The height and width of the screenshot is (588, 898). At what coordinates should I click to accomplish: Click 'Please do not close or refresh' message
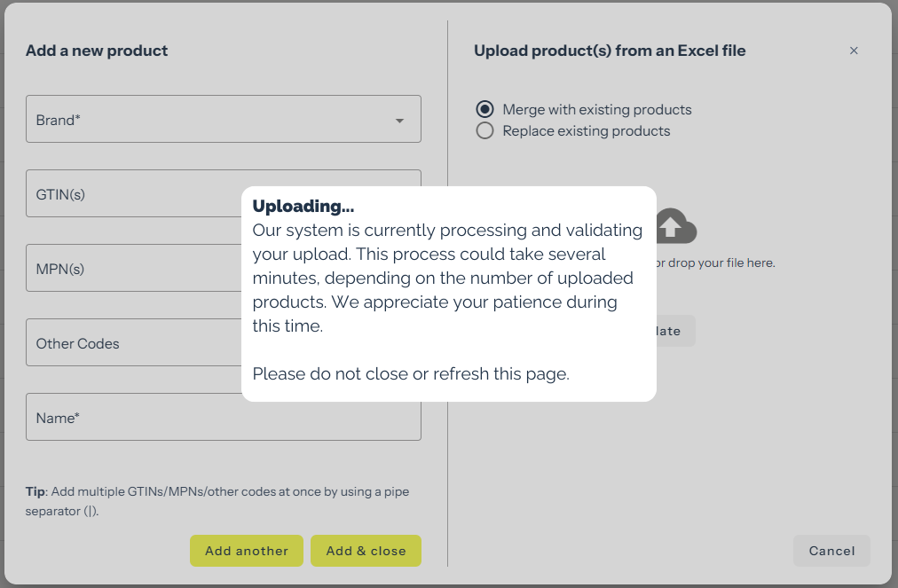[411, 374]
